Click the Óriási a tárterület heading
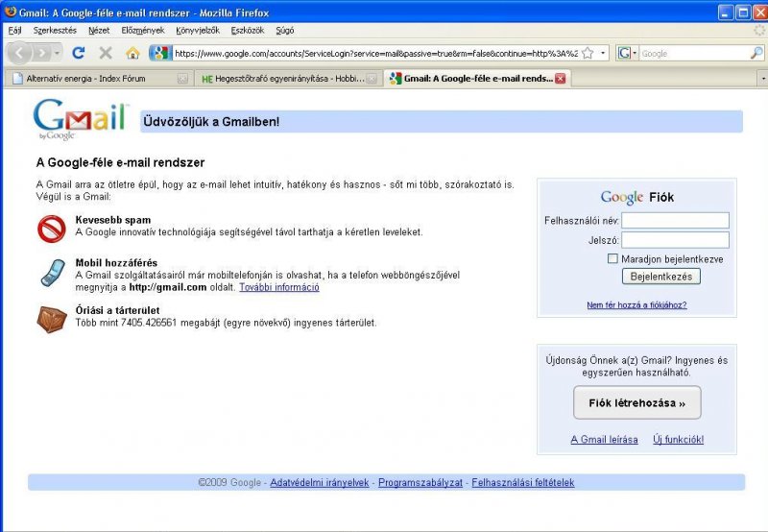Viewport: 768px width, 532px height. [117, 310]
